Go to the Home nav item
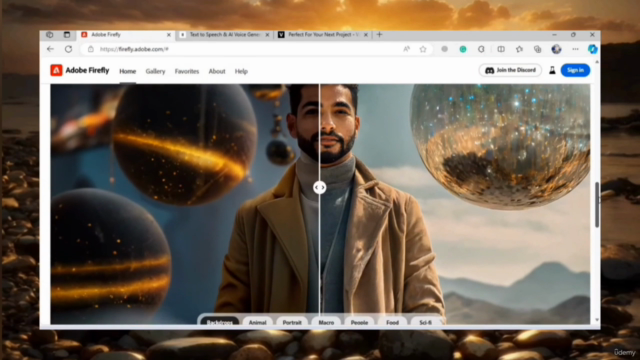 pyautogui.click(x=127, y=71)
